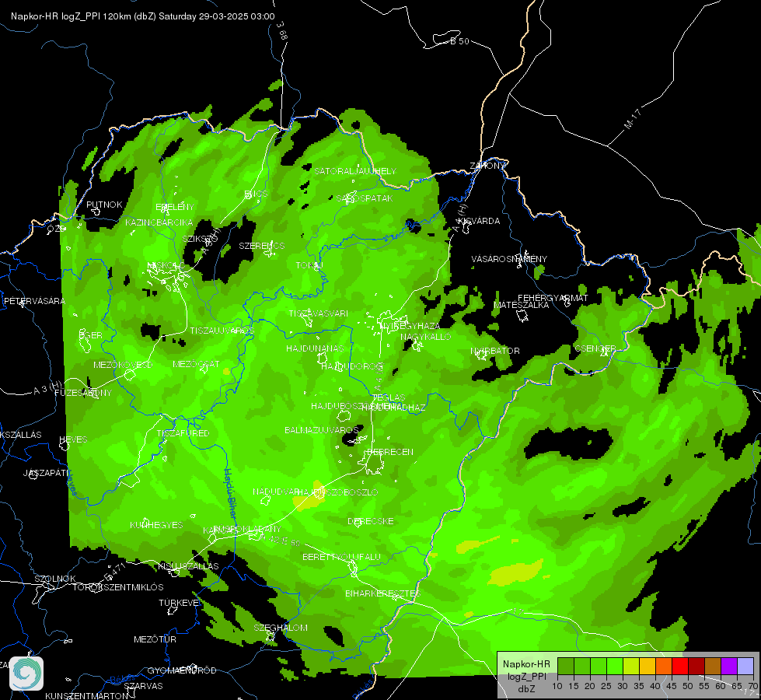Select the 25-30 dBZ bright green swatch
761x700 pixels.
tap(614, 667)
